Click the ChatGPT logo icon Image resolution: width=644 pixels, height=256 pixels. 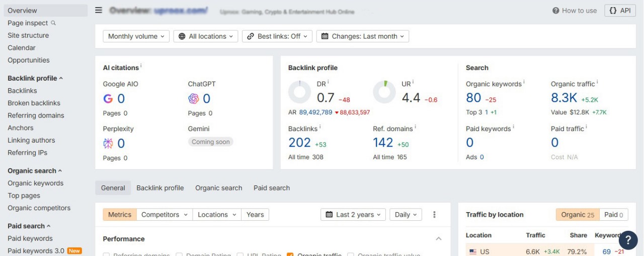coord(193,99)
